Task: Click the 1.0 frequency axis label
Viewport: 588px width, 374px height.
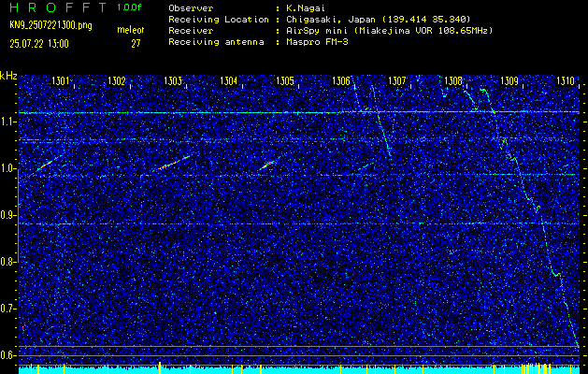Action: (x=7, y=169)
